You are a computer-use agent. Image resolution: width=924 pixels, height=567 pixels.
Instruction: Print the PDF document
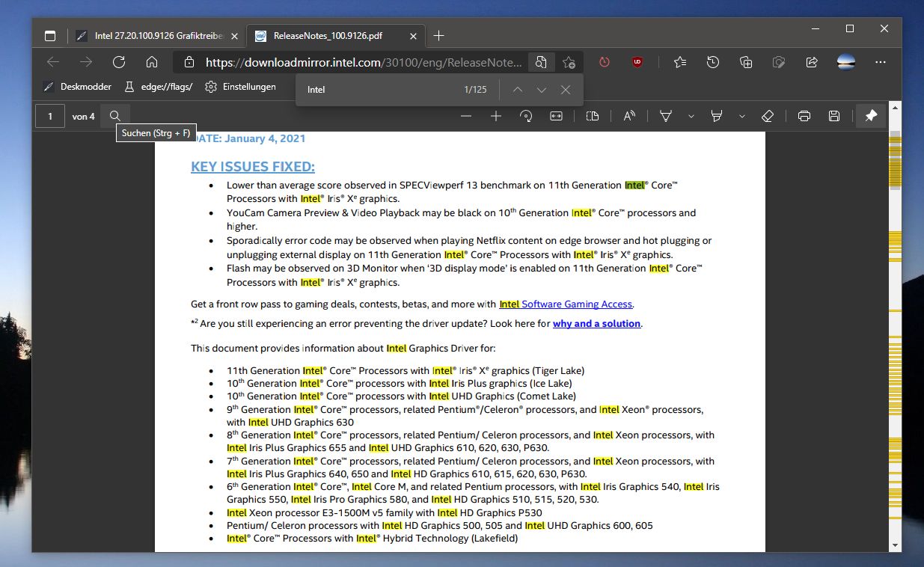pos(804,116)
